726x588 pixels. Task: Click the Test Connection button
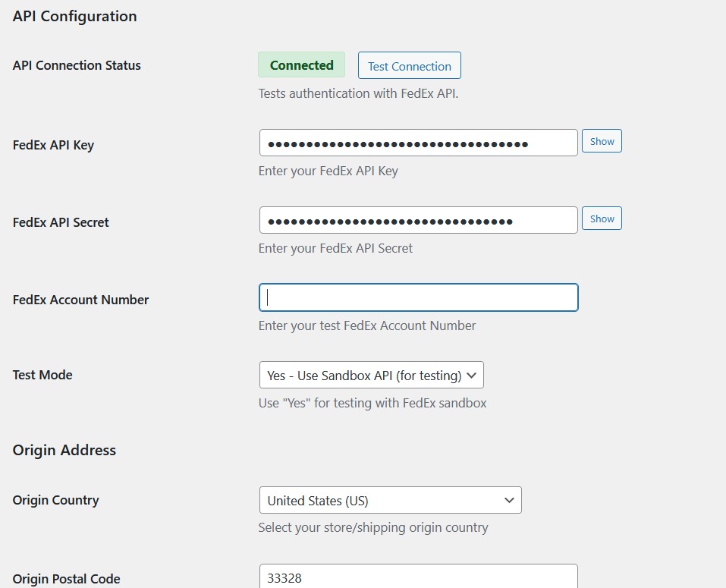pyautogui.click(x=409, y=65)
